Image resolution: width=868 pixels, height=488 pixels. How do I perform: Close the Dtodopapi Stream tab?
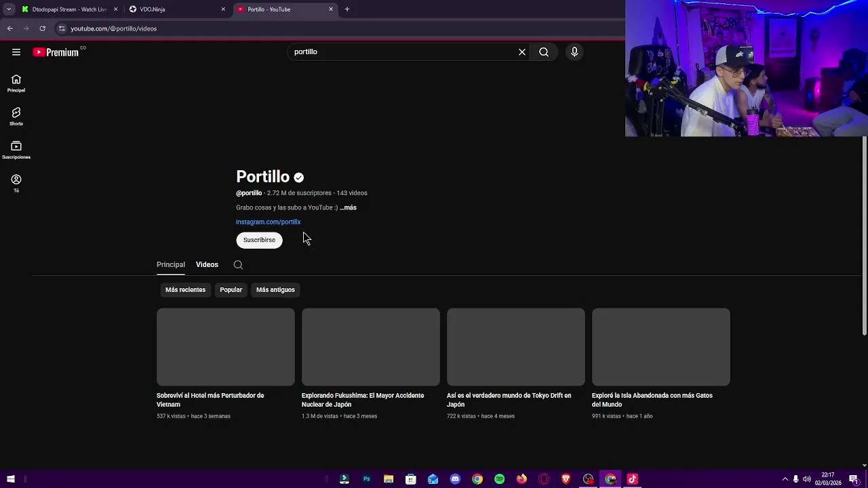116,9
